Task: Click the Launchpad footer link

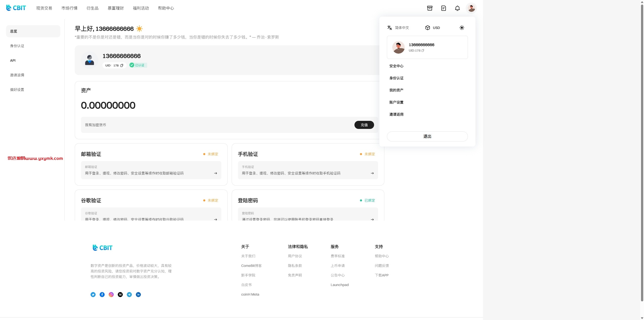Action: point(340,285)
